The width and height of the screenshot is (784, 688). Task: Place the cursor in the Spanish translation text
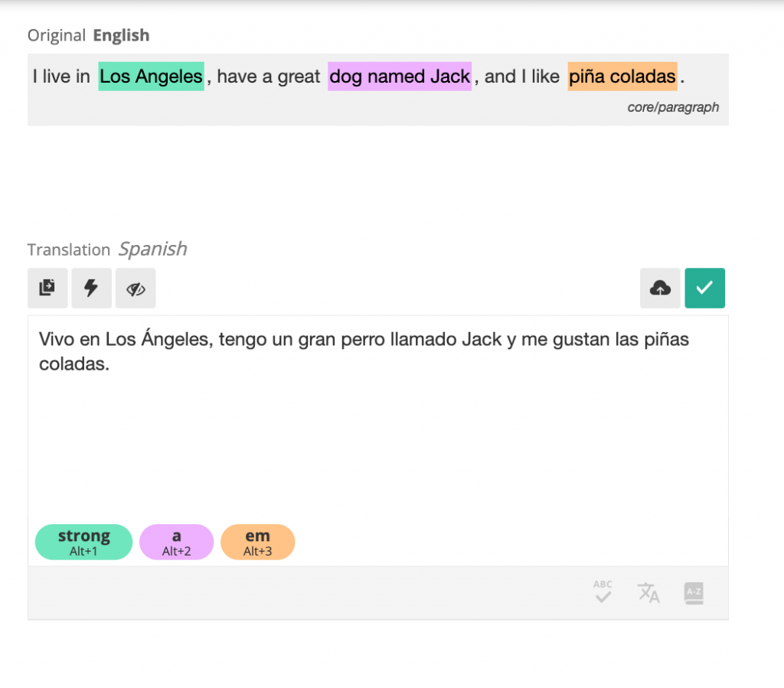click(364, 351)
